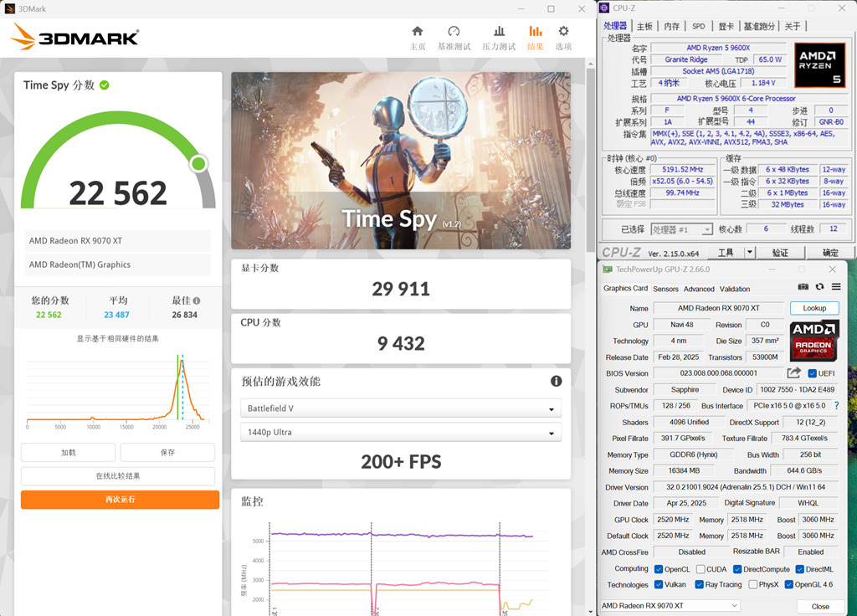The height and width of the screenshot is (616, 857).
Task: Switch to the about tab in CPU-Z
Action: (x=793, y=26)
